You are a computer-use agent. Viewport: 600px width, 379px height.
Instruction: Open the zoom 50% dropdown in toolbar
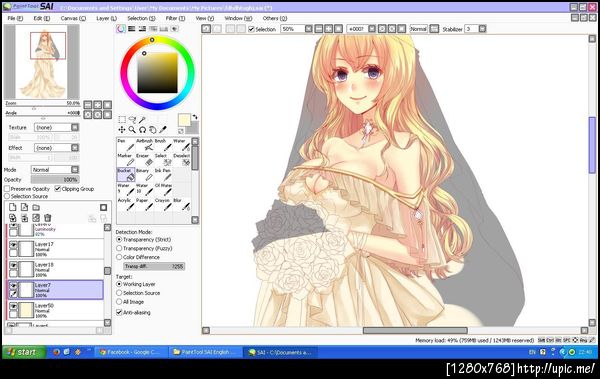[308, 29]
